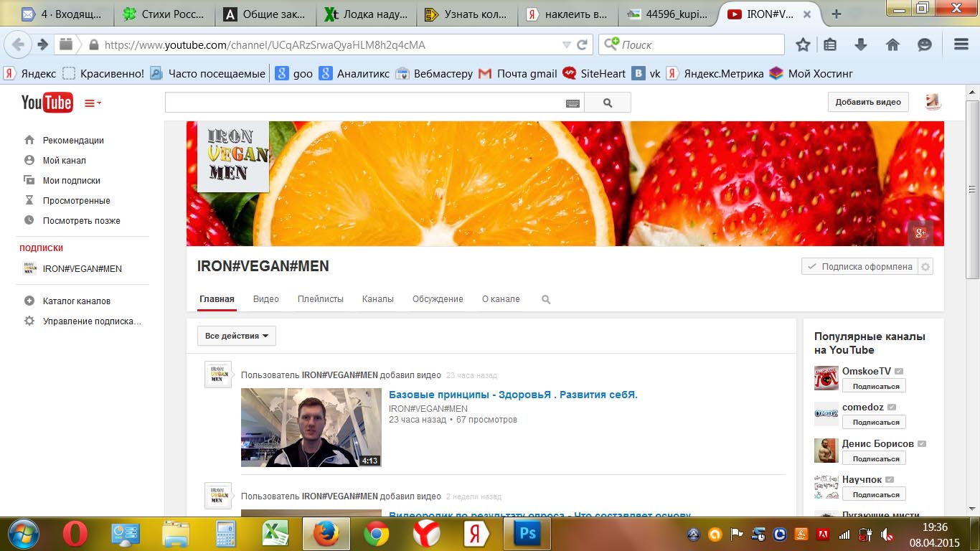This screenshot has height=551, width=980.
Task: Open IRON#VEGAN#MEN subscription in sidebar
Action: [x=83, y=269]
